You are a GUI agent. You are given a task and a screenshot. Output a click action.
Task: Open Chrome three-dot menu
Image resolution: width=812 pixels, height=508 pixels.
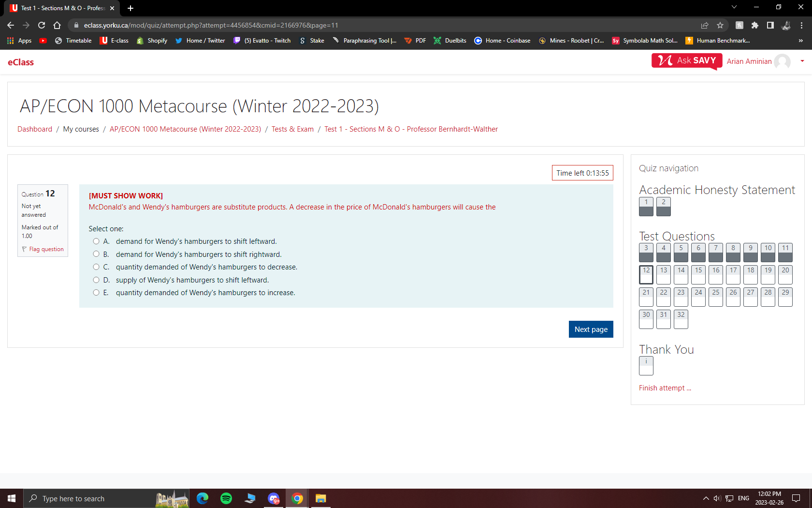pyautogui.click(x=801, y=25)
